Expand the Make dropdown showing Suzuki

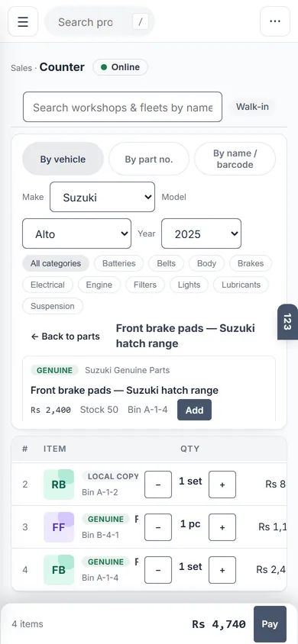pos(102,197)
